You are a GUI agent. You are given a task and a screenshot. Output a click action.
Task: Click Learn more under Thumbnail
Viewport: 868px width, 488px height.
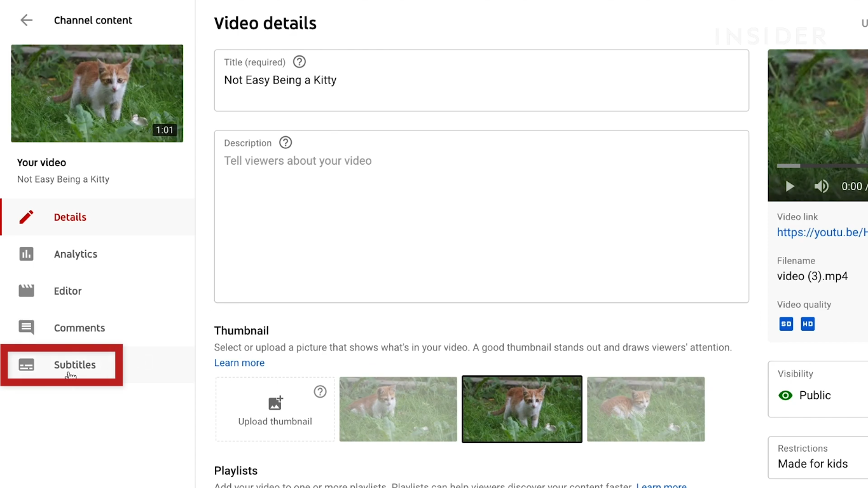(x=239, y=363)
